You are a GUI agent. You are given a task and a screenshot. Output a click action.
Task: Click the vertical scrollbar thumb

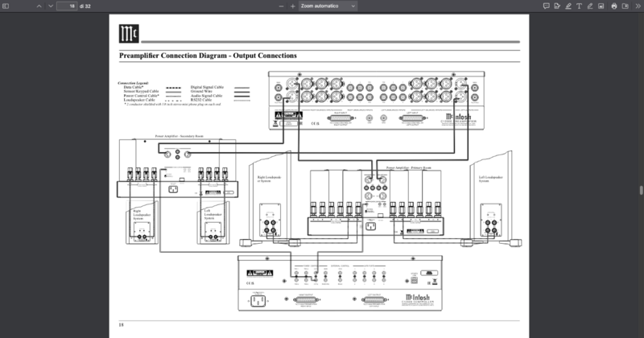[x=641, y=191]
